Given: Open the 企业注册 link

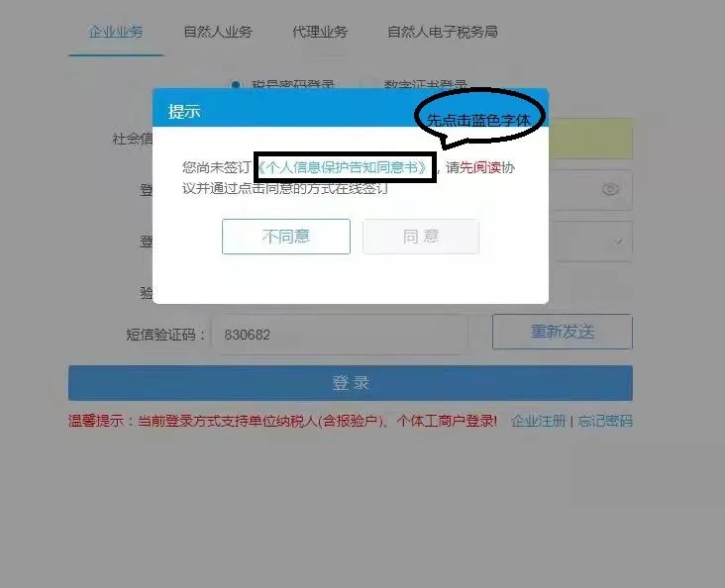Looking at the screenshot, I should (539, 421).
